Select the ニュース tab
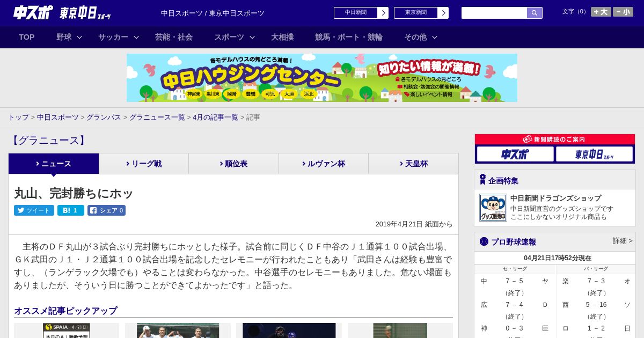Viewport: 644px width, 338px height. tap(54, 164)
